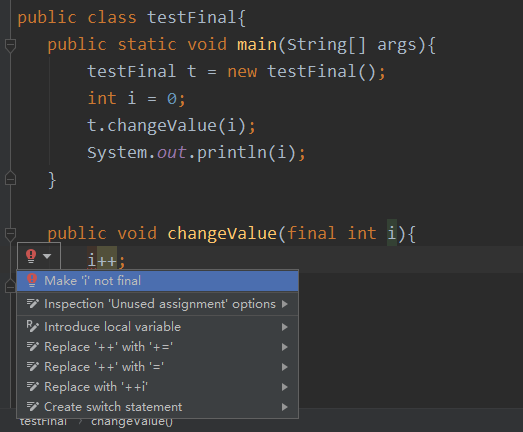Select Replace '++' with '='
The height and width of the screenshot is (432, 523).
(x=157, y=367)
